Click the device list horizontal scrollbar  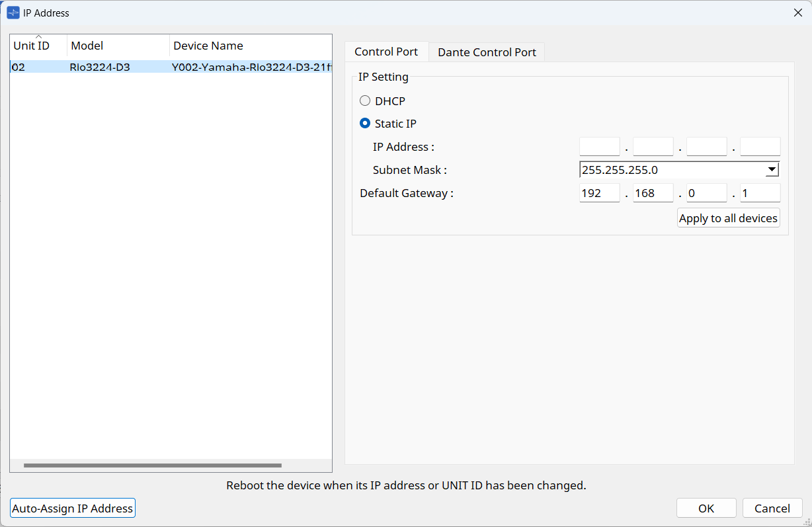(152, 466)
